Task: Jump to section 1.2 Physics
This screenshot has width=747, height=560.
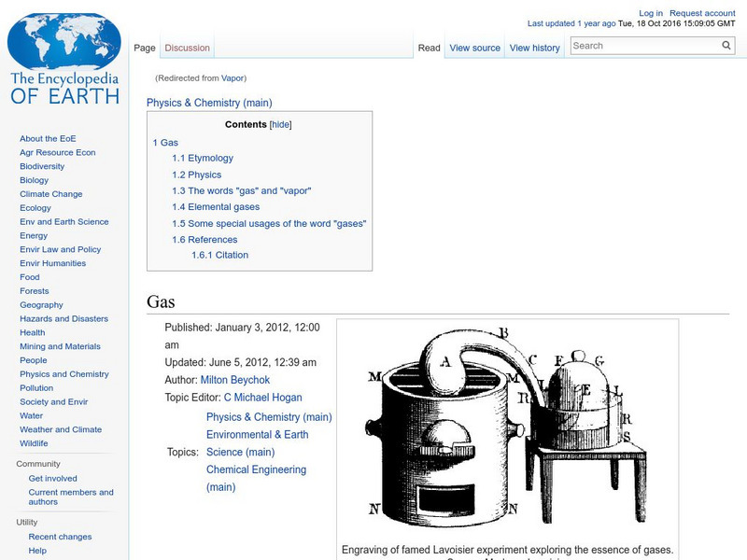Action: coord(197,175)
